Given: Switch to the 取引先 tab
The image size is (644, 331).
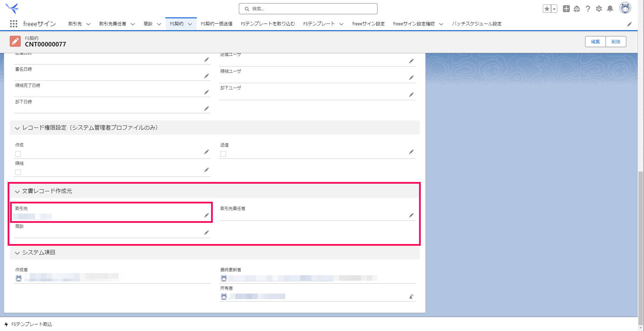Looking at the screenshot, I should 75,24.
